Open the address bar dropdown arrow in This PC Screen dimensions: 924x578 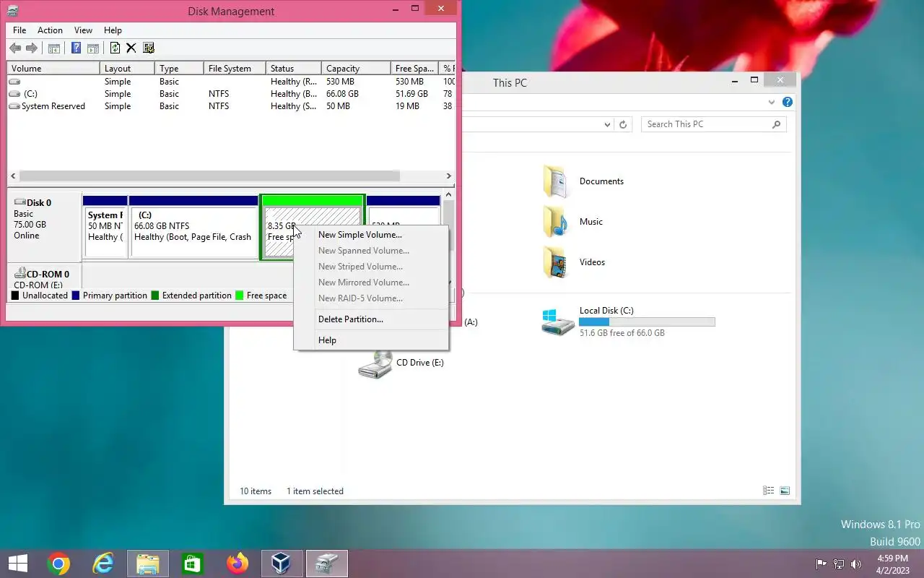pos(607,124)
